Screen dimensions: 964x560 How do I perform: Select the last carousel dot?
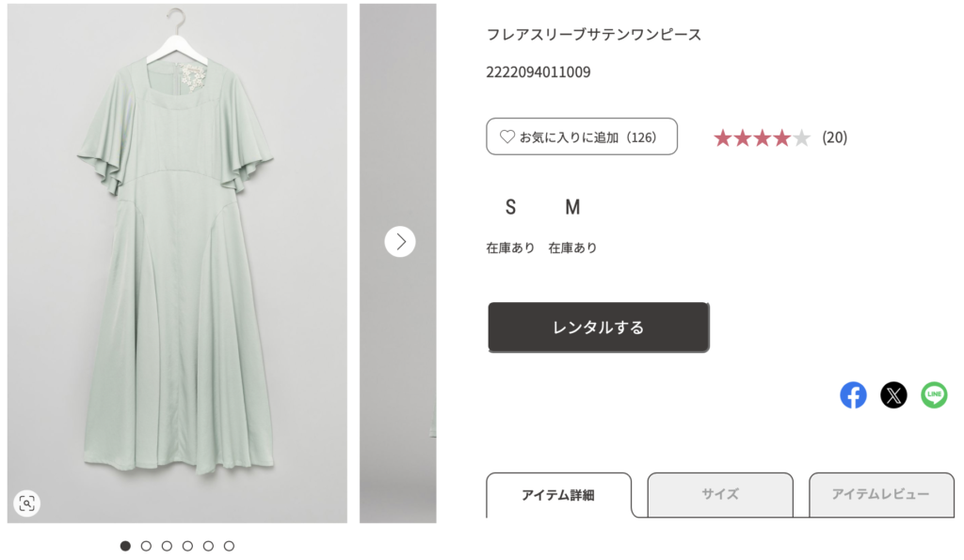[x=229, y=546]
